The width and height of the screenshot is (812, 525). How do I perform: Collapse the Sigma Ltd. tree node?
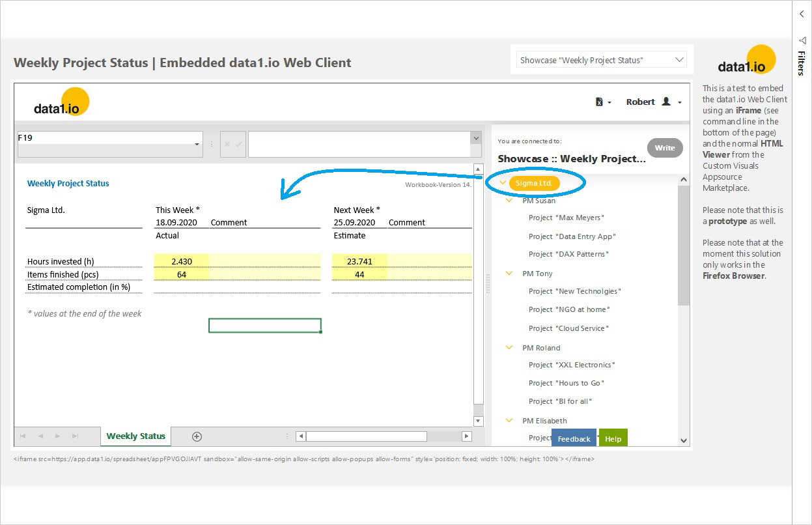(501, 182)
